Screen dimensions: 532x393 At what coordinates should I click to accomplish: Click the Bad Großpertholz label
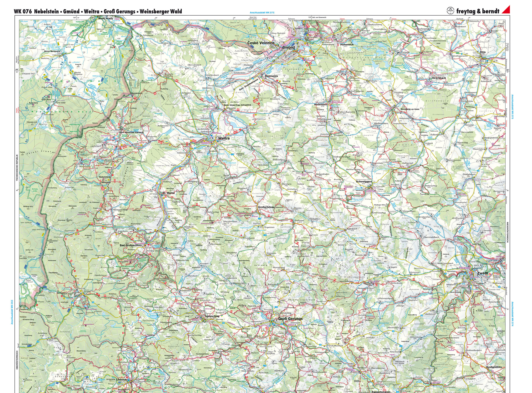[131, 245]
